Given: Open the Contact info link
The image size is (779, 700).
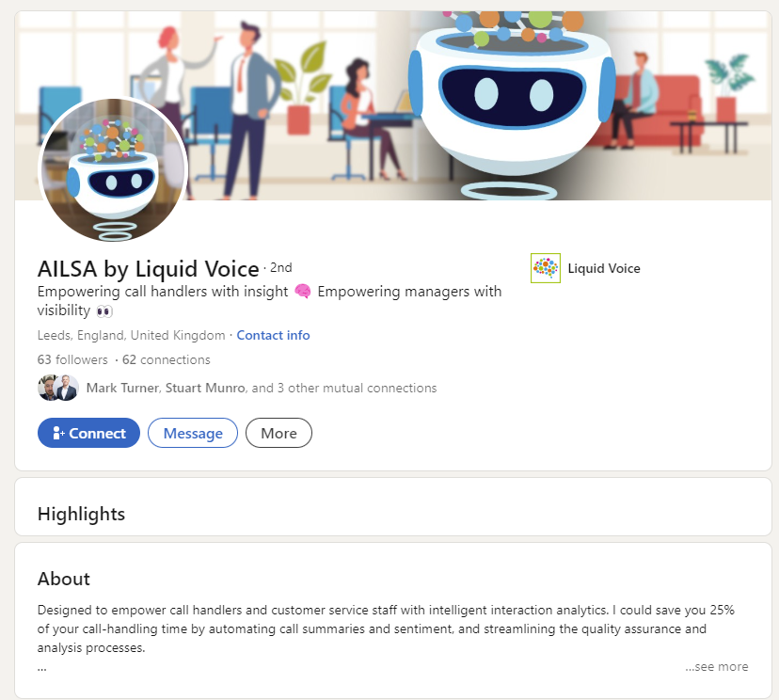Looking at the screenshot, I should (x=273, y=335).
